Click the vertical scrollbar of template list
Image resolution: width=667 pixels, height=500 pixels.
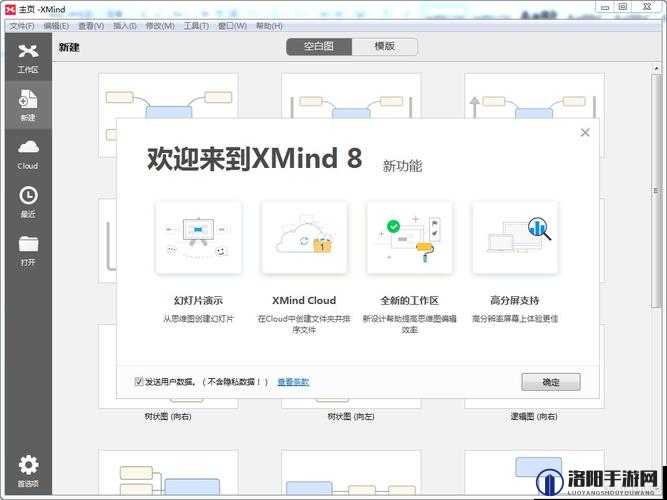tap(656, 191)
